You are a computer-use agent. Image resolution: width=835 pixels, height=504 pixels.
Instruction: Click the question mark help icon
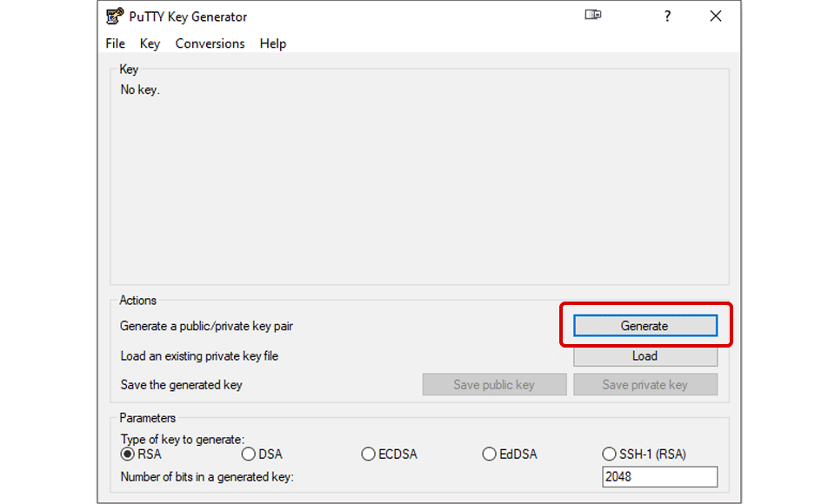(x=667, y=16)
